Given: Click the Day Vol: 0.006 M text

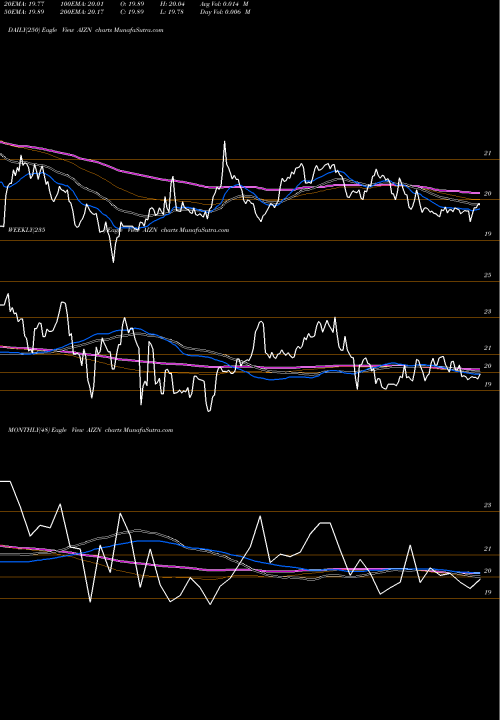Looking at the screenshot, I should click(225, 12).
